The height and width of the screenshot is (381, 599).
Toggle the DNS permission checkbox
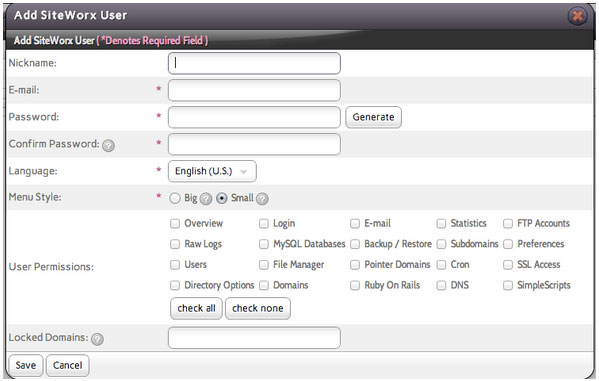pyautogui.click(x=441, y=285)
